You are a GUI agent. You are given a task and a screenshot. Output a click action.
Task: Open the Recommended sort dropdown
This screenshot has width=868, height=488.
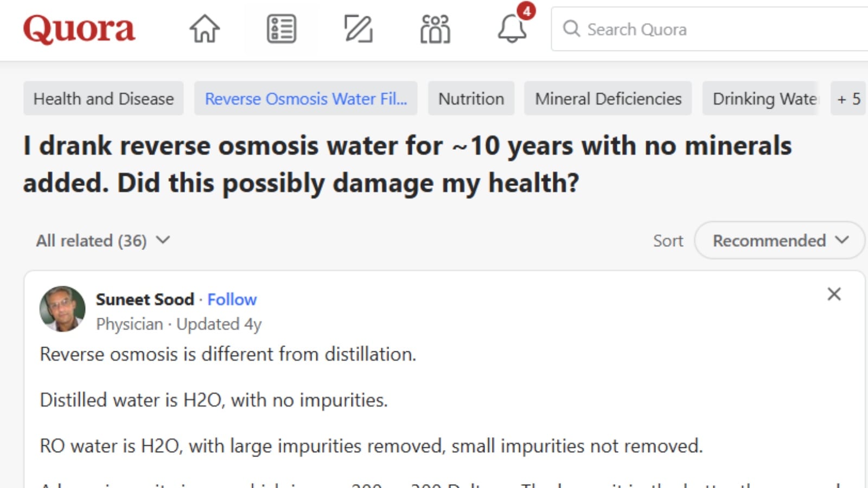(x=778, y=240)
